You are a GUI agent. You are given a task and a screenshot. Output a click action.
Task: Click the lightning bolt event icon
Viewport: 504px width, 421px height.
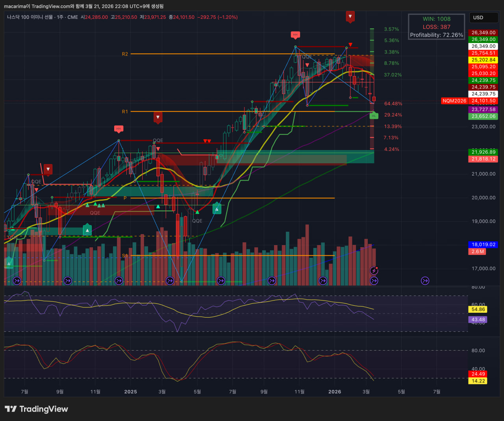click(374, 270)
